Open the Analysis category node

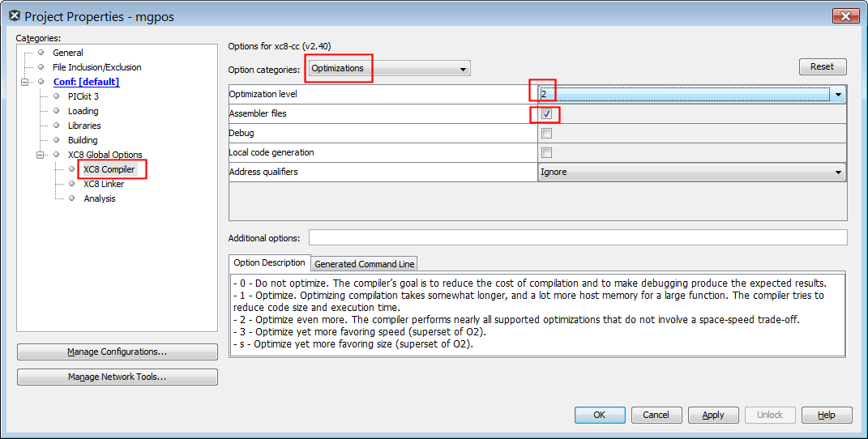[x=99, y=198]
